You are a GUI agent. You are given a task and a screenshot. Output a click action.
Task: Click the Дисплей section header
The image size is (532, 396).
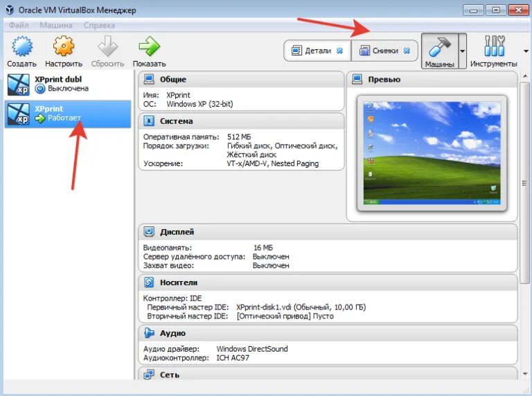coord(328,232)
